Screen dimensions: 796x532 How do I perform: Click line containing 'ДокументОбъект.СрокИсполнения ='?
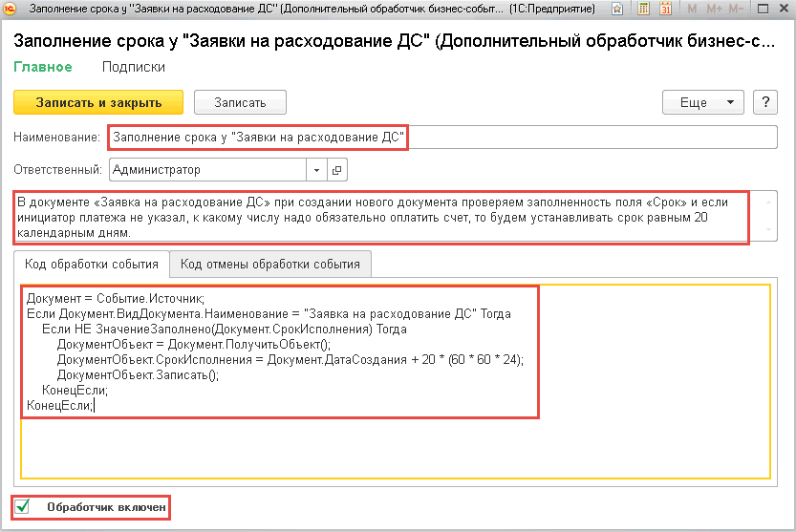click(x=290, y=360)
